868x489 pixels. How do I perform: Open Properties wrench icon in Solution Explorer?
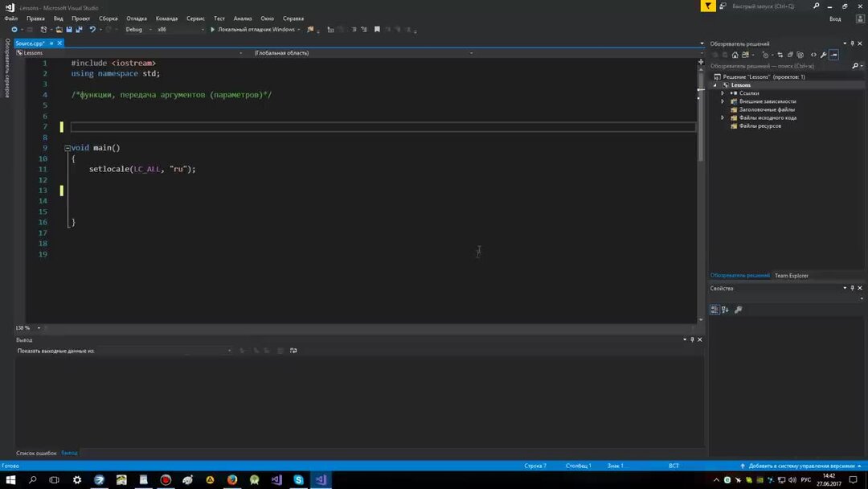point(824,55)
